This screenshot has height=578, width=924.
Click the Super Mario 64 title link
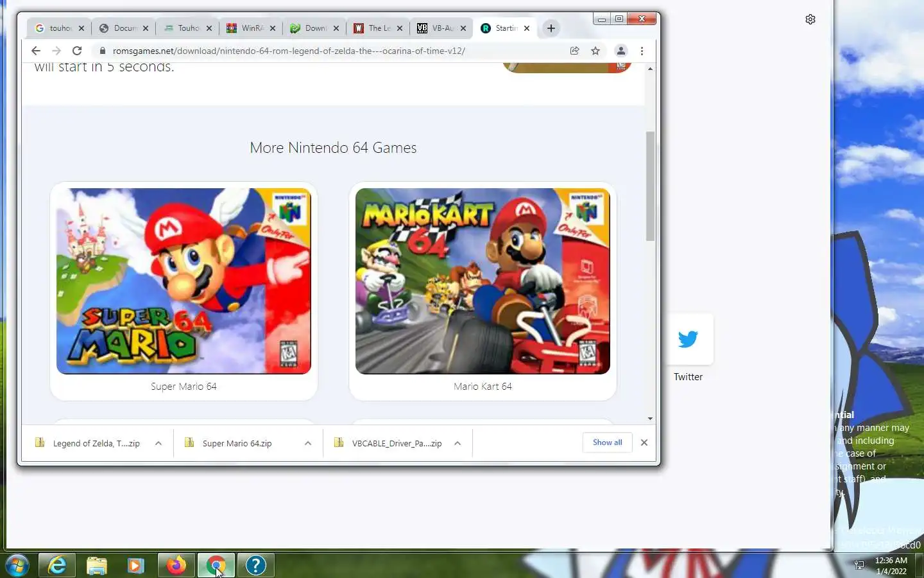point(184,387)
